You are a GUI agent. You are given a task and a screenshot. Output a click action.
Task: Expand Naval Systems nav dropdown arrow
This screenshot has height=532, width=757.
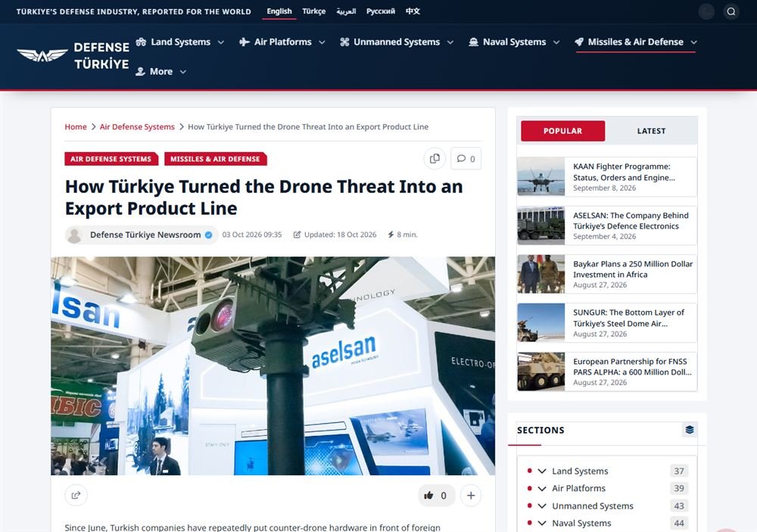click(x=556, y=42)
